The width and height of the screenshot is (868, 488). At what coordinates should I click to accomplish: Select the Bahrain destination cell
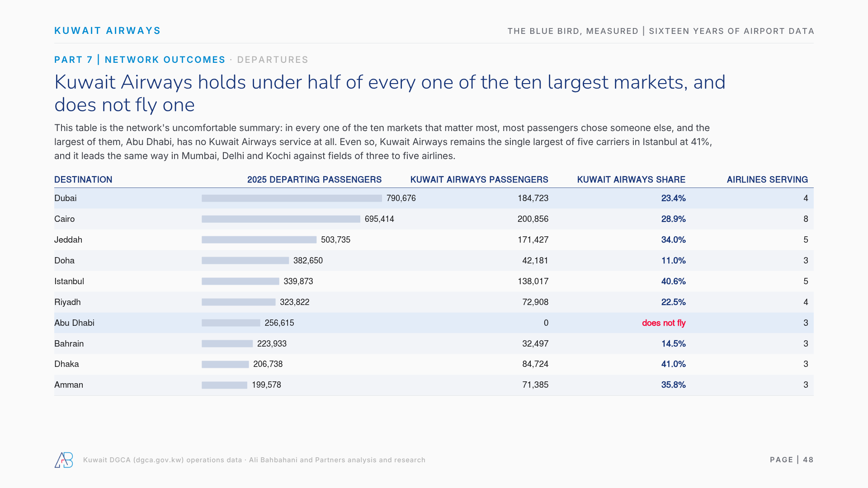click(69, 344)
